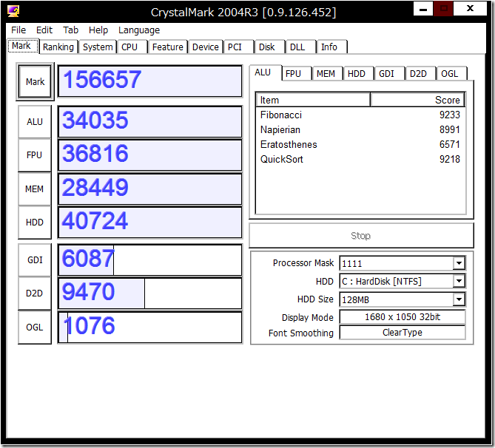Open the Tab menu
The width and height of the screenshot is (495, 448).
(x=70, y=30)
